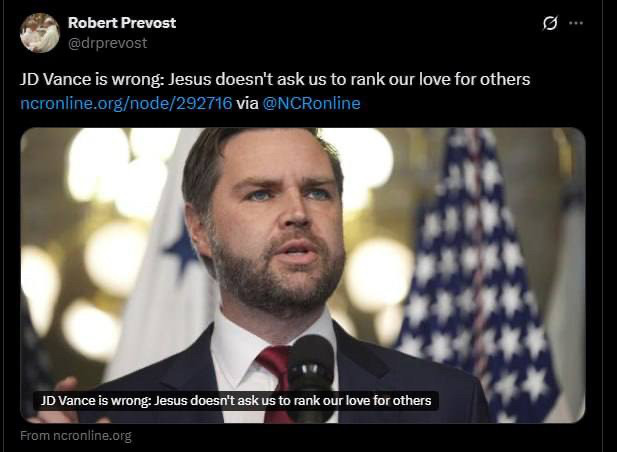Open the three-dot more options menu
Viewport: 617px width, 452px height.
[576, 23]
